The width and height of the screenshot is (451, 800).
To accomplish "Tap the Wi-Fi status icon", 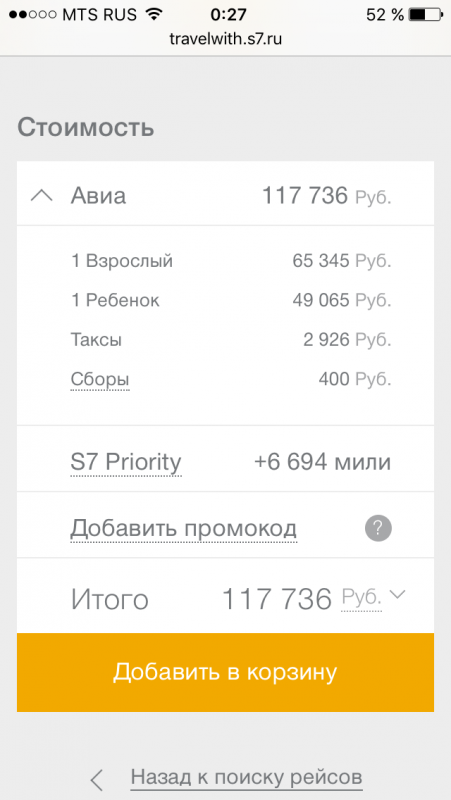I will [x=152, y=15].
